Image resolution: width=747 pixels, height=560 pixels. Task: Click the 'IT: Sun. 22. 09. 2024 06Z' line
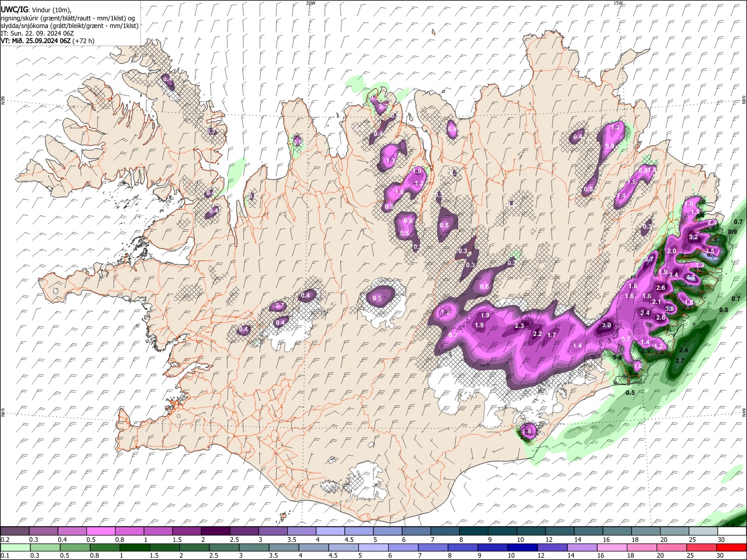point(37,33)
